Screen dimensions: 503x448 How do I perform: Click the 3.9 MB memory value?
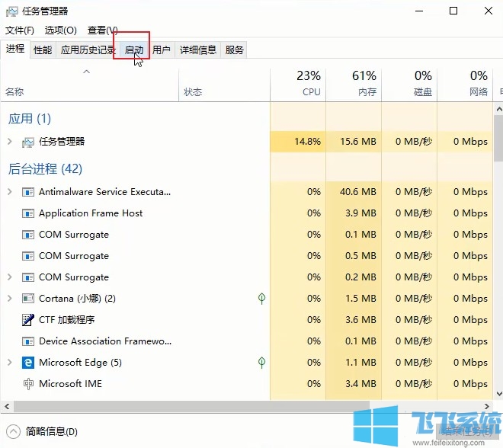tap(360, 213)
